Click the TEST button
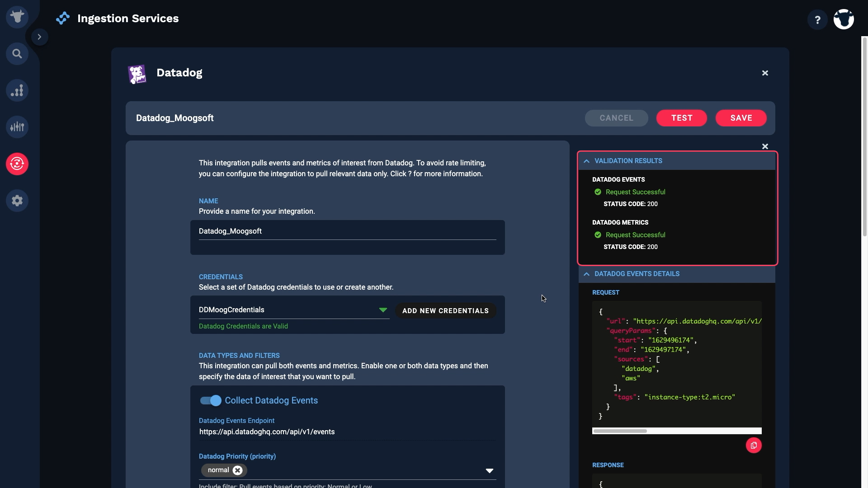 pos(681,118)
